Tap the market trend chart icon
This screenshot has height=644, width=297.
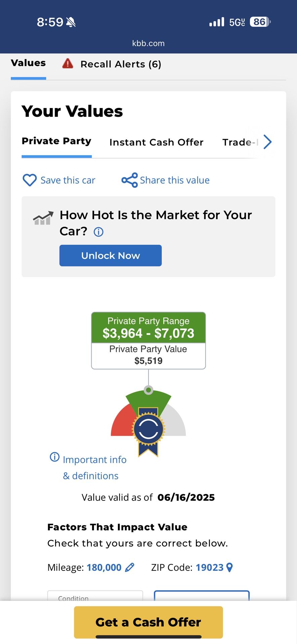pos(43,218)
